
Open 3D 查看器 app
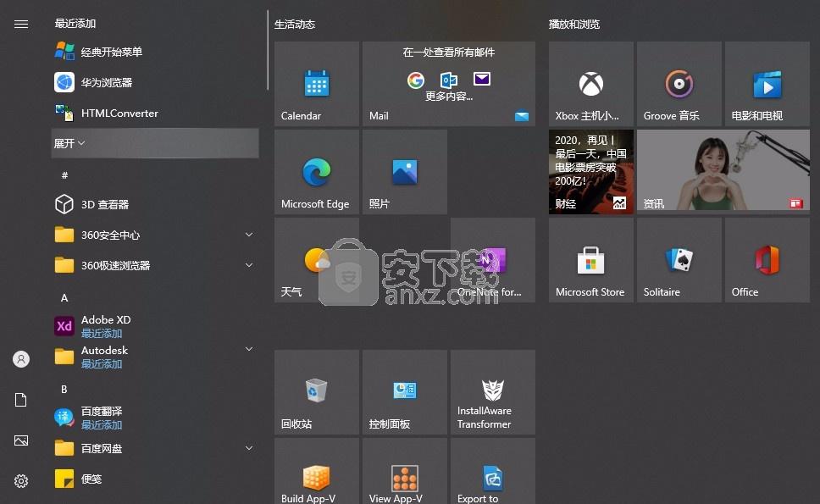pos(155,204)
